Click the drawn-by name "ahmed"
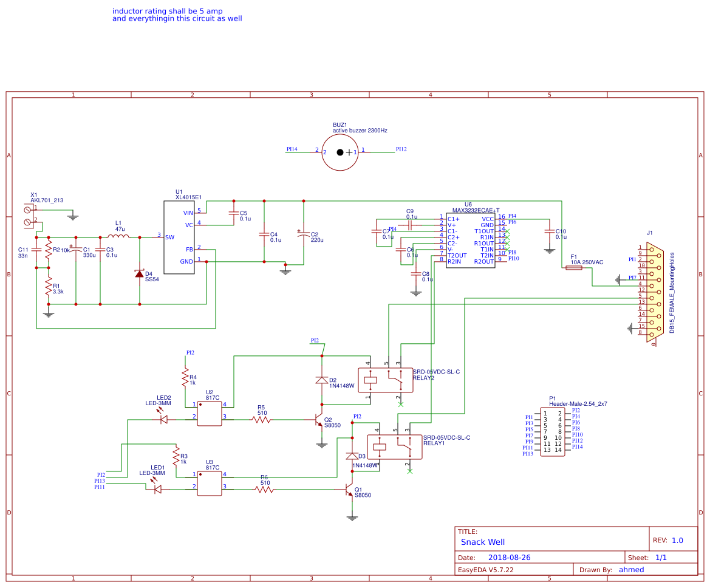 [631, 570]
